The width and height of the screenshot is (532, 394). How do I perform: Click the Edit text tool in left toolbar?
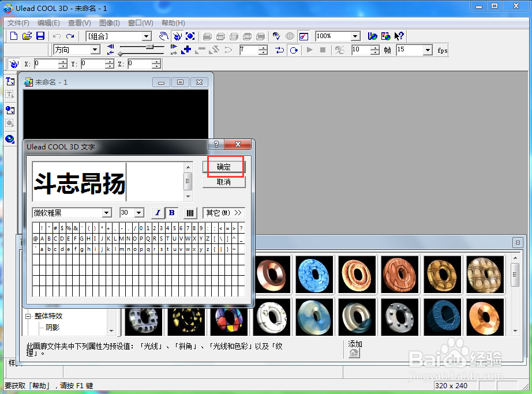[x=10, y=94]
